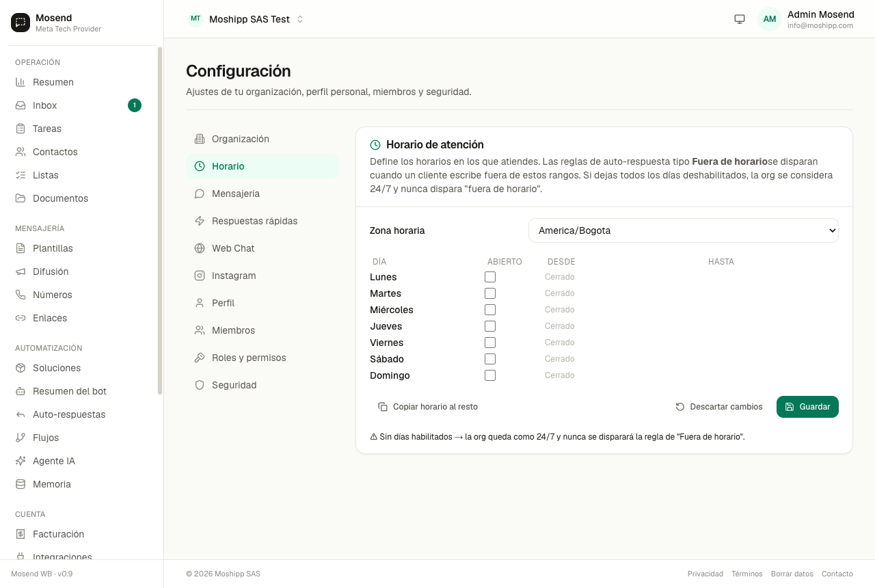875x588 pixels.
Task: Enable the Martes open checkbox
Action: tap(490, 293)
